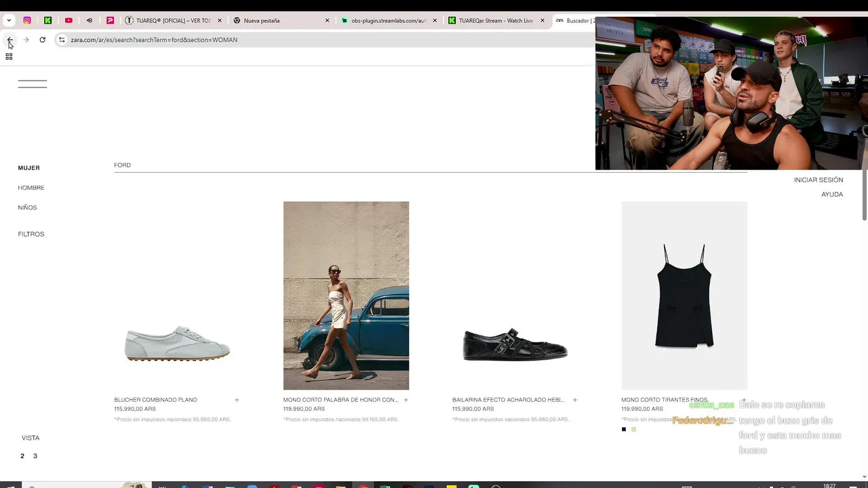The height and width of the screenshot is (488, 868).
Task: Switch to TUAREQ [OFICIAL] tab
Action: tap(173, 20)
